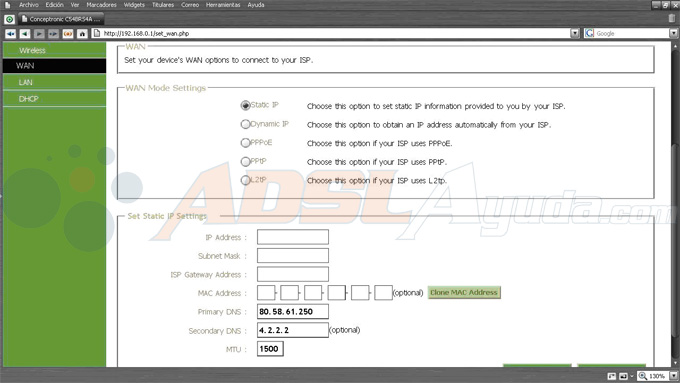Click the green new tab icon
This screenshot has width=680, height=383.
click(x=10, y=19)
